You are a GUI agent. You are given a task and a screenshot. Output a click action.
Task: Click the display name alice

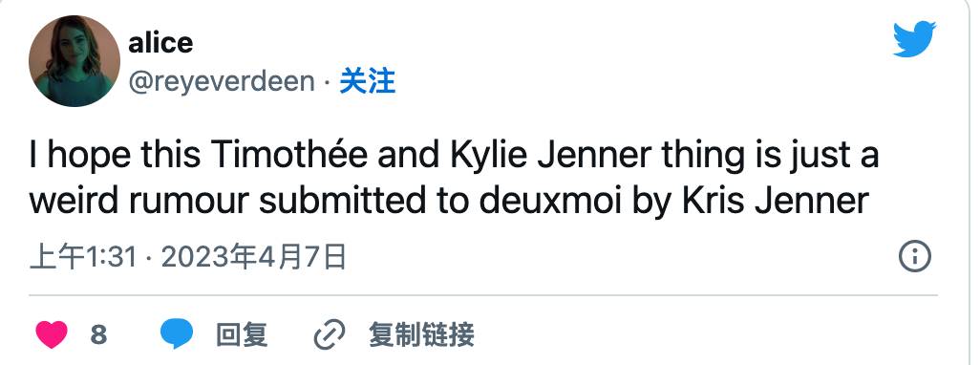(x=160, y=42)
